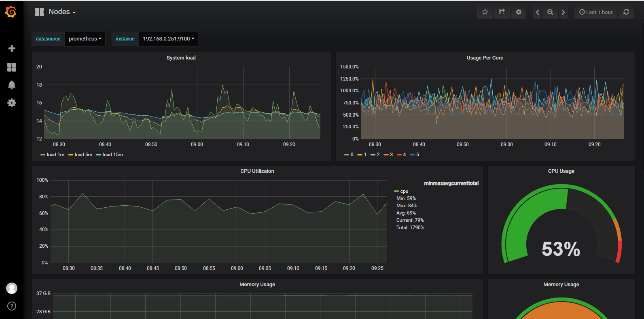This screenshot has width=644, height=319.
Task: Refresh the dashboard
Action: (x=626, y=12)
